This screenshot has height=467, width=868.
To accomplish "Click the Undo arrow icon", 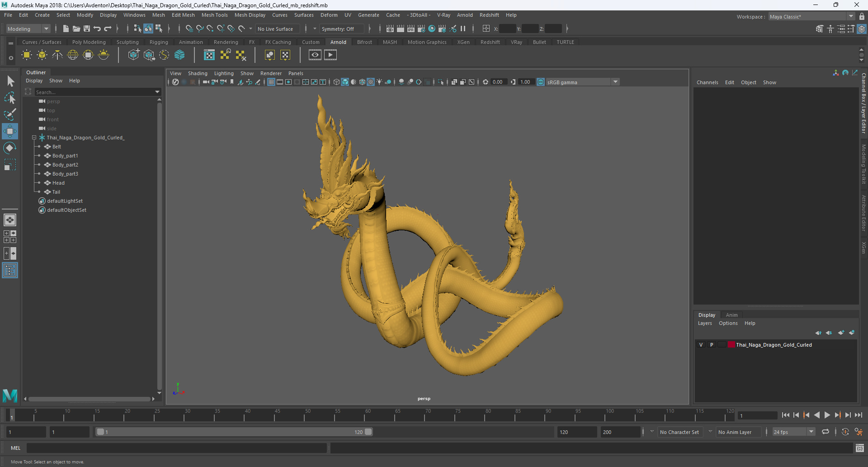I will click(97, 29).
